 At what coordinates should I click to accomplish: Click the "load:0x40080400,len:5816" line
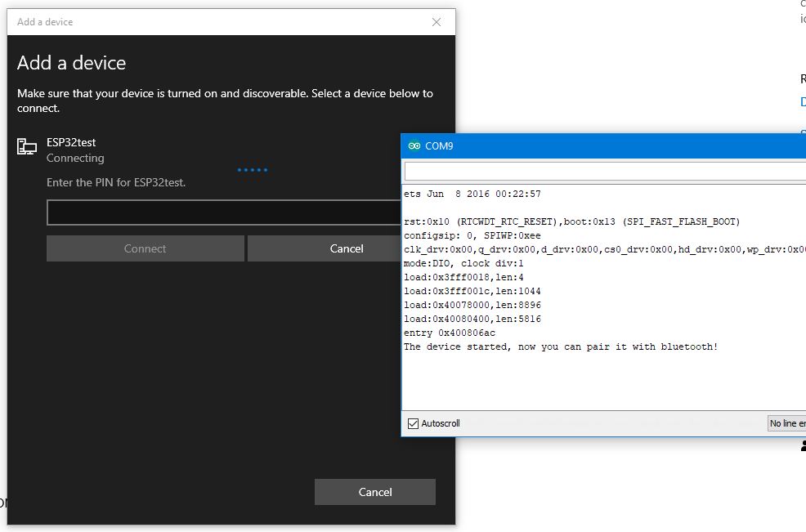tap(472, 319)
